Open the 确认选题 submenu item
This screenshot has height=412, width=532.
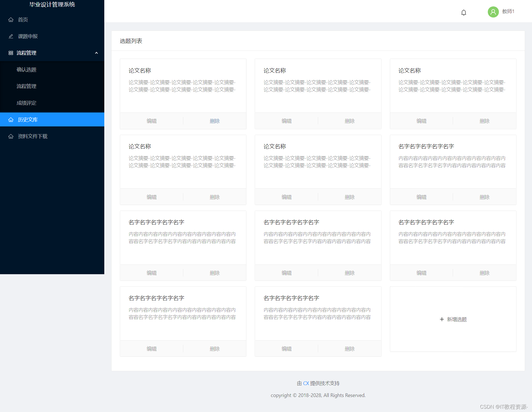point(26,69)
